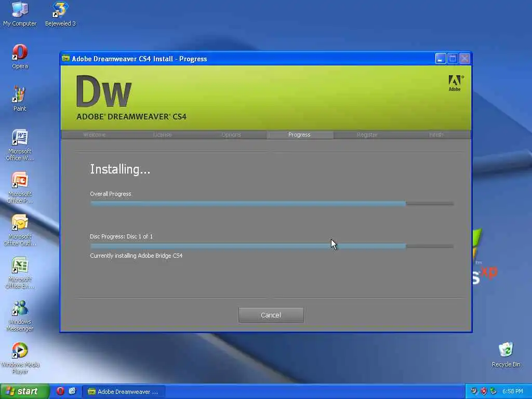Screen dimensions: 532x399
Task: Click the Register step tab
Action: pos(367,135)
